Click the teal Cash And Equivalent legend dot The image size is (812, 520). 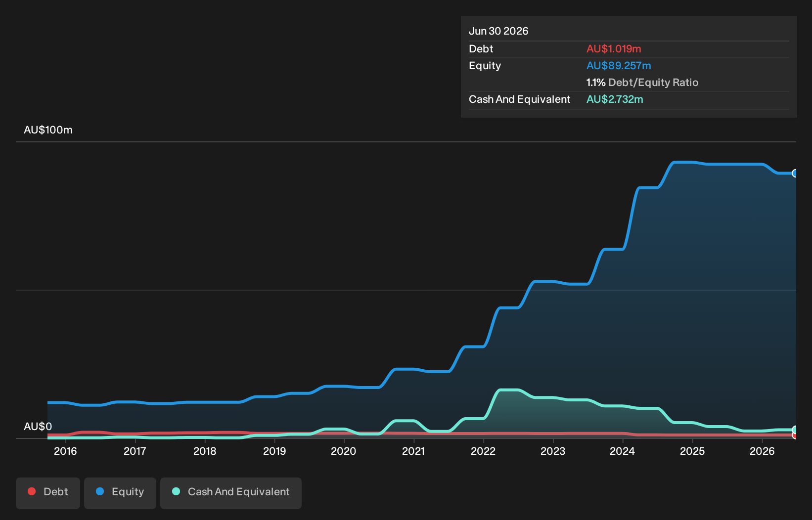coord(176,491)
